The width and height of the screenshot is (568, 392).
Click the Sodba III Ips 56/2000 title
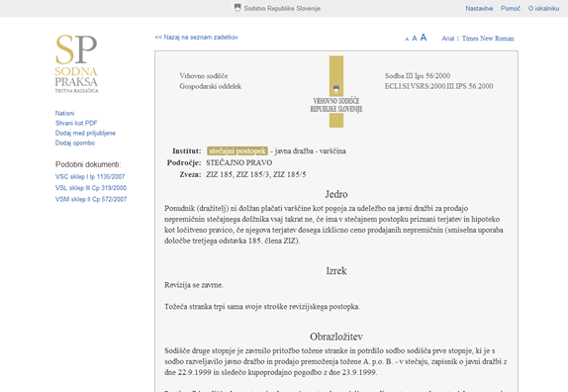coord(418,75)
